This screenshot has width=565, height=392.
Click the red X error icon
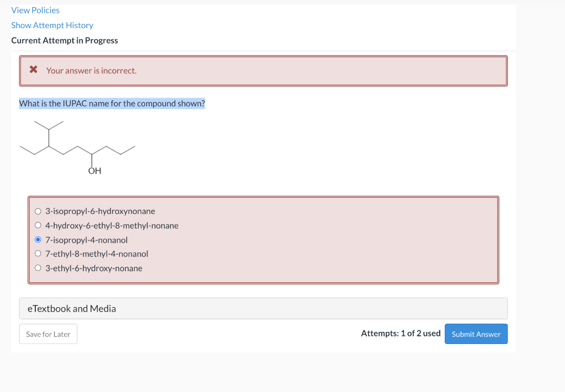(33, 70)
